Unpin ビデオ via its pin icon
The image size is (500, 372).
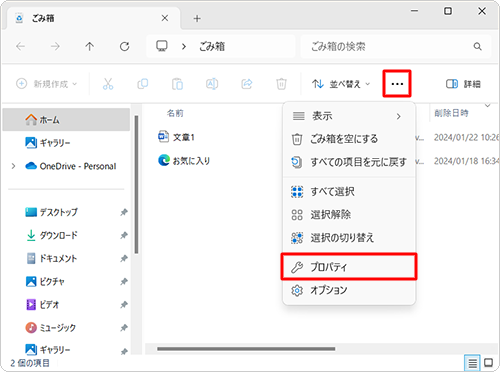point(124,304)
